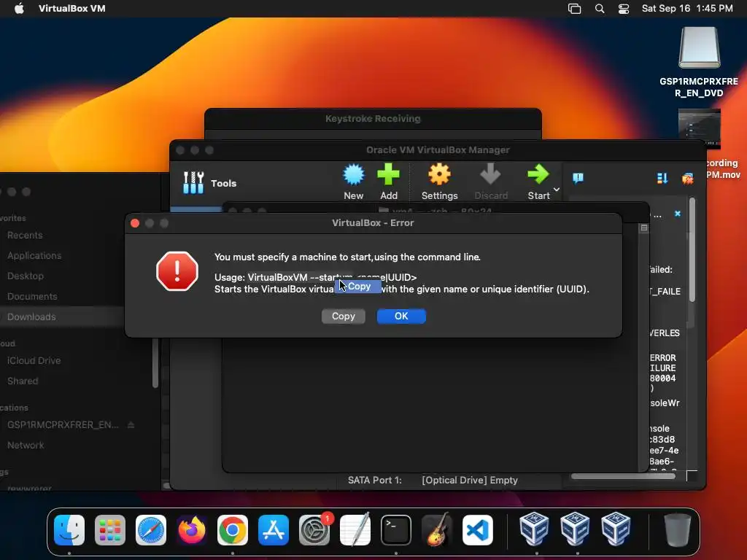Viewport: 747px width, 560px height.
Task: Click New in VirtualBox Manager toolbar
Action: 354,182
